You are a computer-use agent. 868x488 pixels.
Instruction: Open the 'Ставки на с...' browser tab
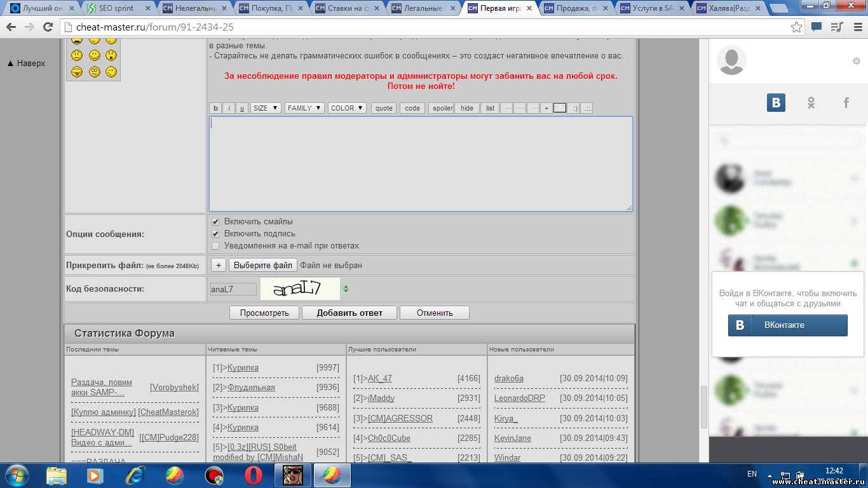(345, 8)
